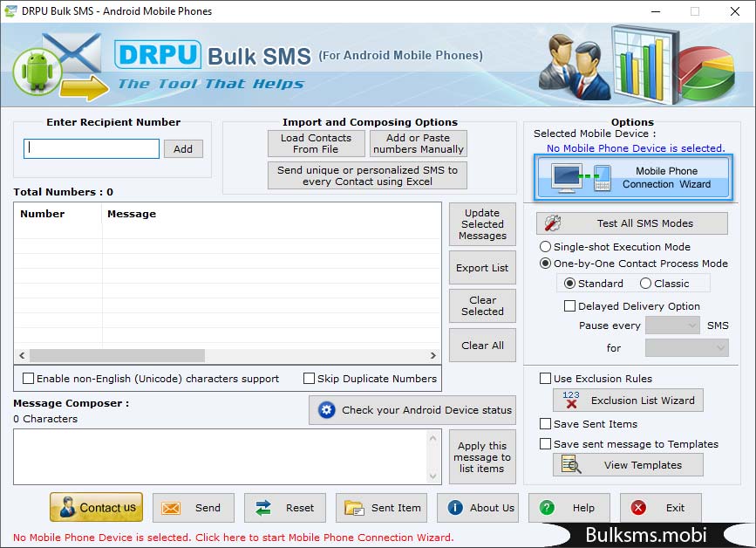
Task: Click Load Contacts From File
Action: [x=317, y=144]
